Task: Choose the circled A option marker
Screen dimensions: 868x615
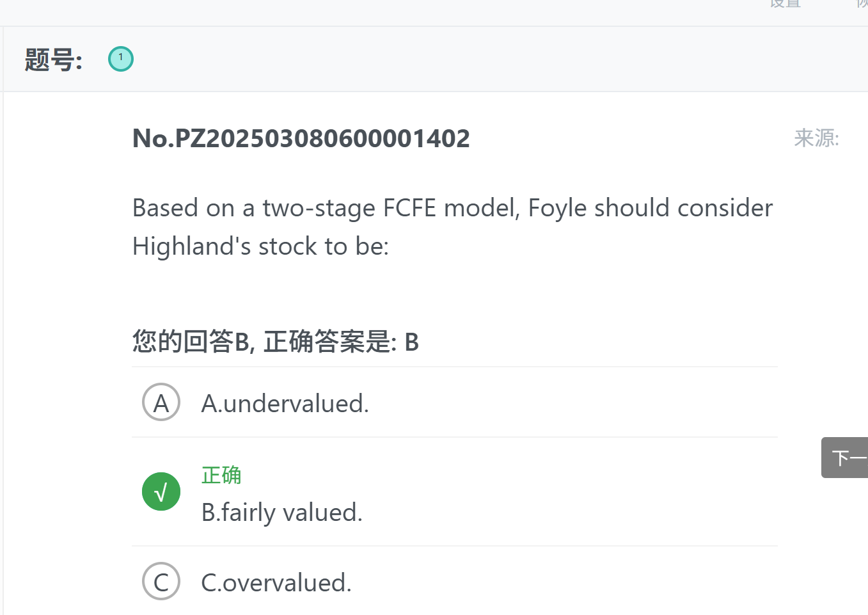Action: coord(161,402)
